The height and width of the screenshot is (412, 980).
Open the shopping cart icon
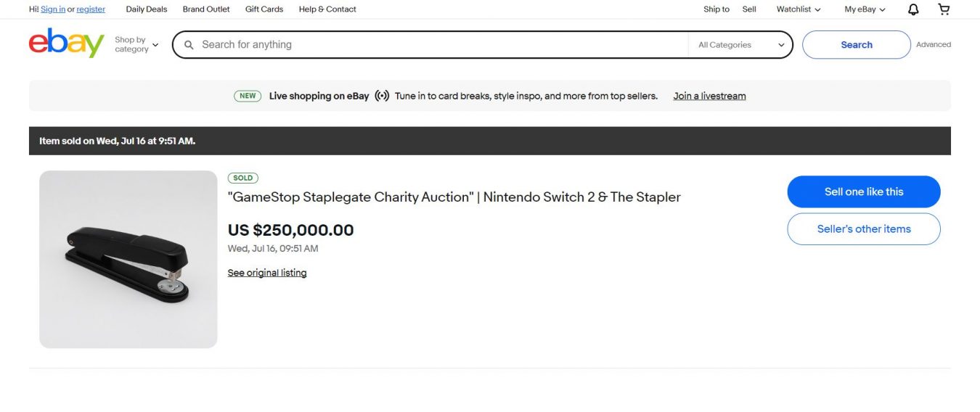(x=944, y=9)
